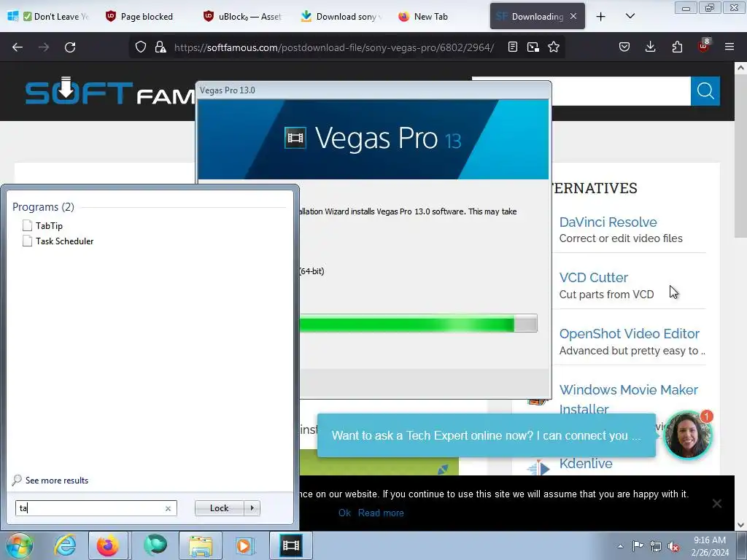747x560 pixels.
Task: Open picture-in-picture icon in address bar
Action: 533,47
